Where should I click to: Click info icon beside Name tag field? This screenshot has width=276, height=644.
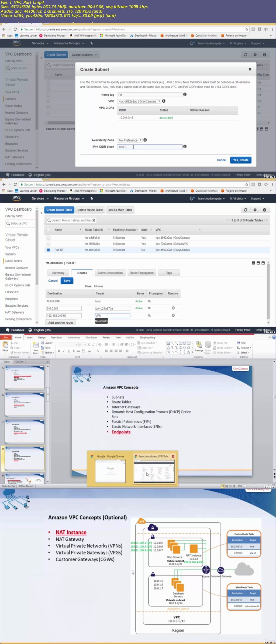[185, 94]
